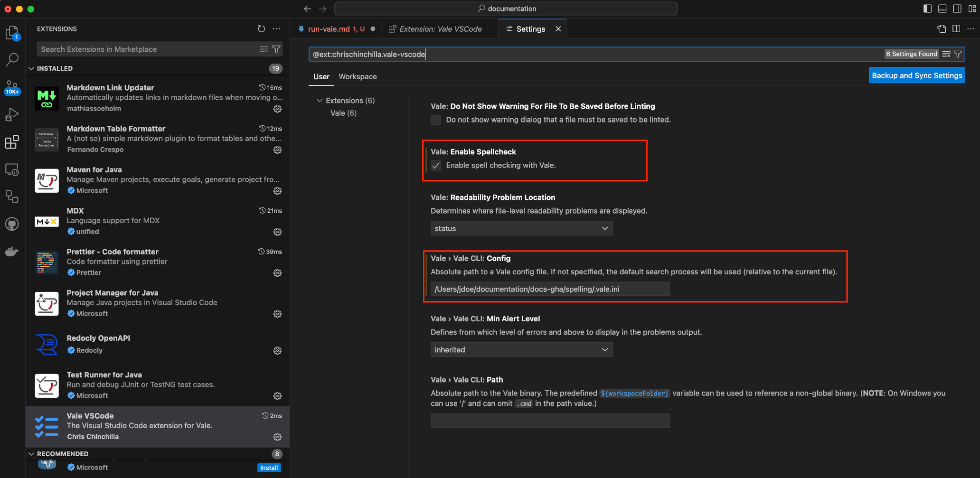Collapse the Extensions group in settings tree
The height and width of the screenshot is (478, 980).
tap(320, 100)
